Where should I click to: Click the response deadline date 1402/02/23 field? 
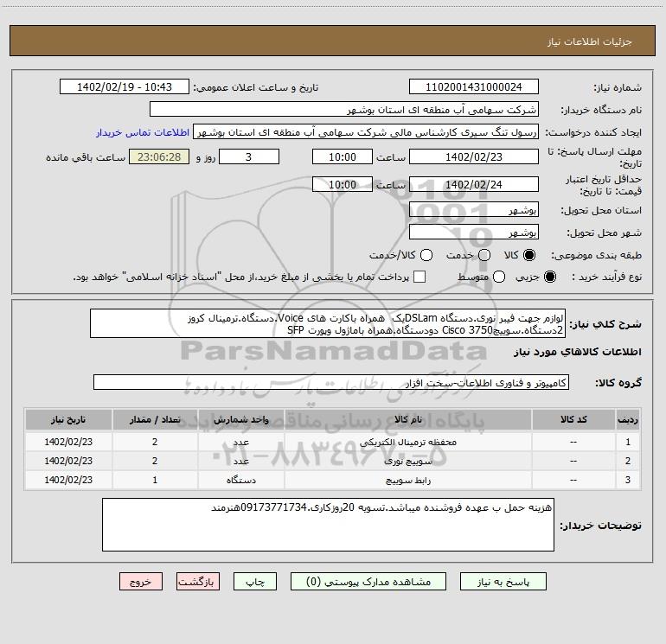(474, 156)
